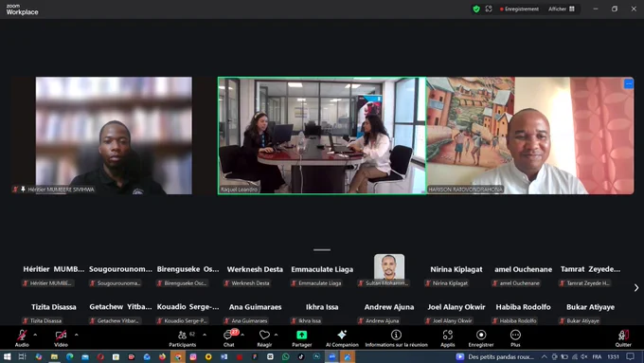Click the Nirina Kiplagat participant tile
This screenshot has width=644, height=363.
tap(456, 270)
